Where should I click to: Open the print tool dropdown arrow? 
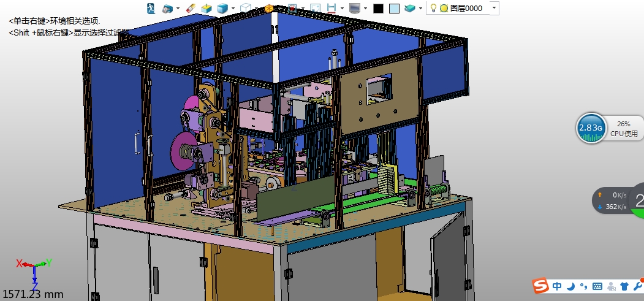click(178, 8)
